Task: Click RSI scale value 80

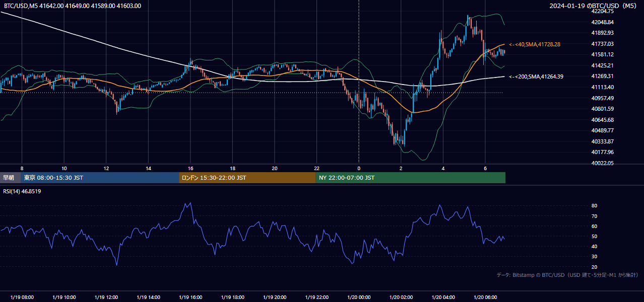Action: (x=595, y=206)
